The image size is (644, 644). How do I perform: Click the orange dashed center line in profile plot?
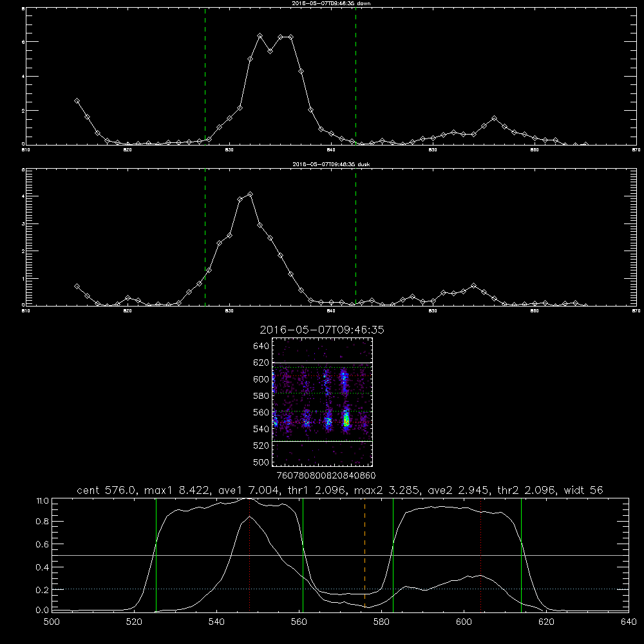(x=365, y=554)
